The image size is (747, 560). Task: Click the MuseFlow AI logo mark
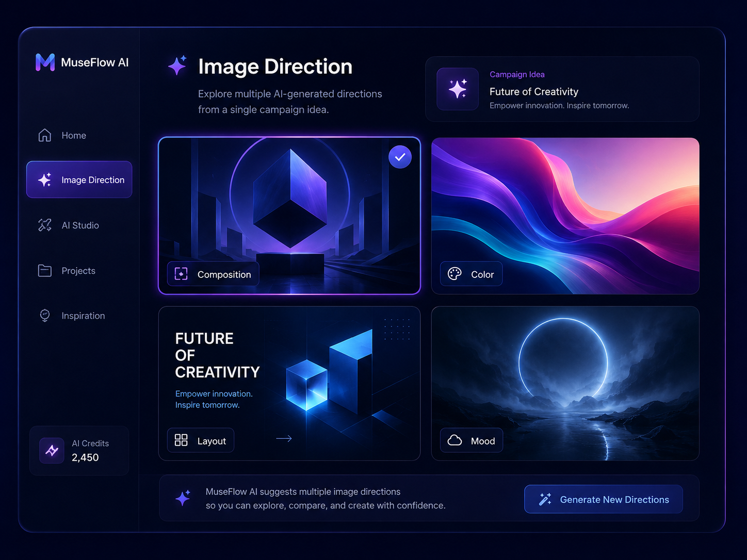45,62
